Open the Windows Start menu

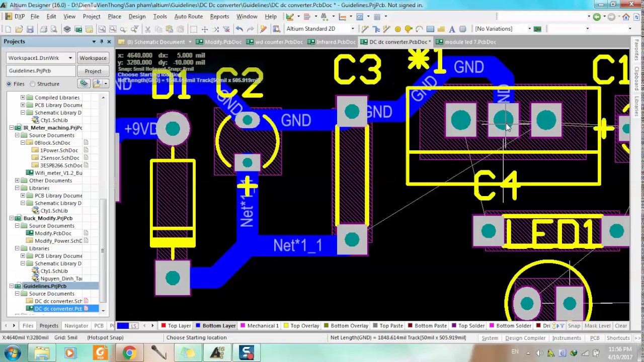pos(12,353)
